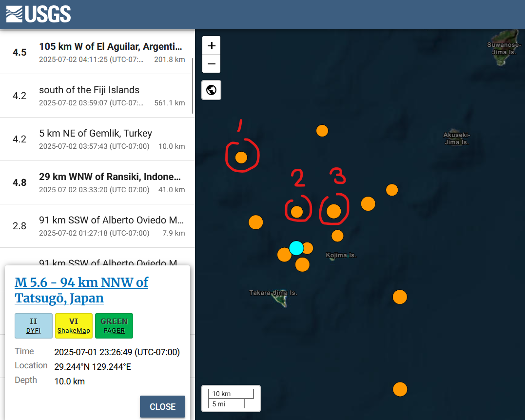Click the 29.244°N 129.244°E location value
This screenshot has width=525, height=420.
click(x=93, y=367)
